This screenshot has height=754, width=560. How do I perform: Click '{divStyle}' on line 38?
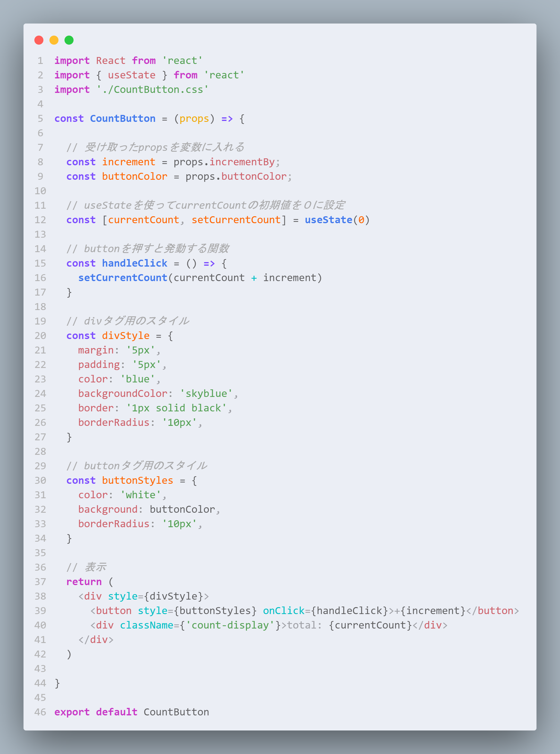point(174,596)
